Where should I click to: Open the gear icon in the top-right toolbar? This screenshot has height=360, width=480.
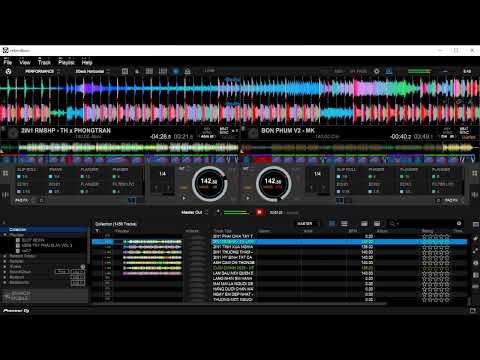pyautogui.click(x=376, y=71)
